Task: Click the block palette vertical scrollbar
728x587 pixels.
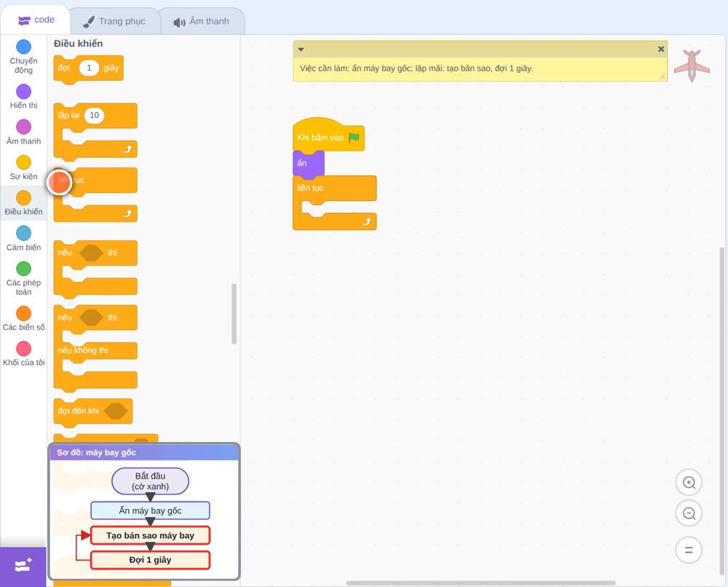Action: tap(234, 314)
